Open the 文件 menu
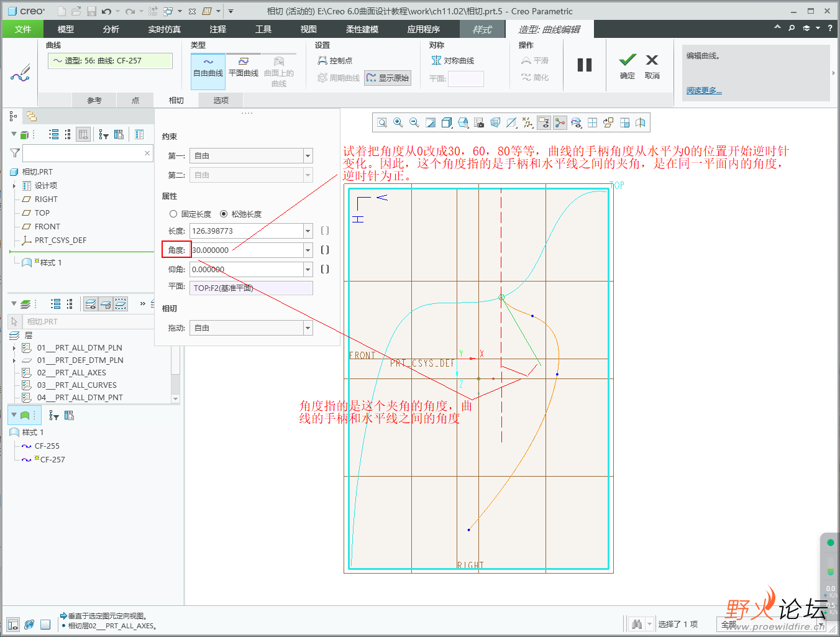Image resolution: width=840 pixels, height=637 pixels. click(23, 29)
